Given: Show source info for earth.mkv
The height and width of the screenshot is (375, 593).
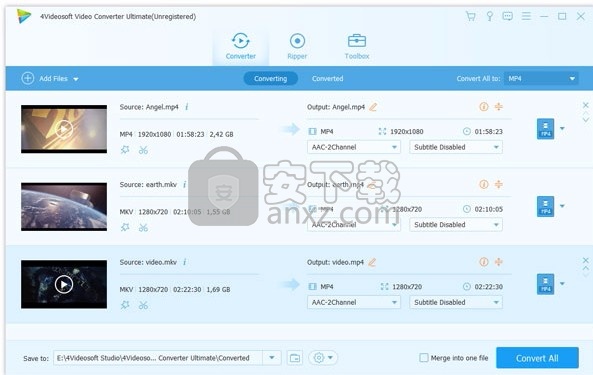Looking at the screenshot, I should coord(185,184).
